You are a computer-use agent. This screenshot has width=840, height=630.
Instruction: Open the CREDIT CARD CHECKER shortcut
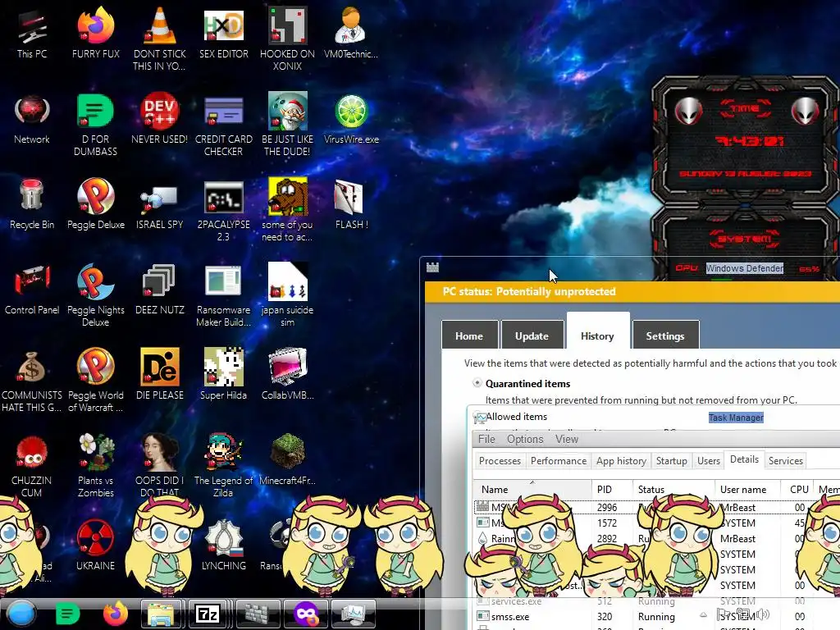(x=223, y=125)
